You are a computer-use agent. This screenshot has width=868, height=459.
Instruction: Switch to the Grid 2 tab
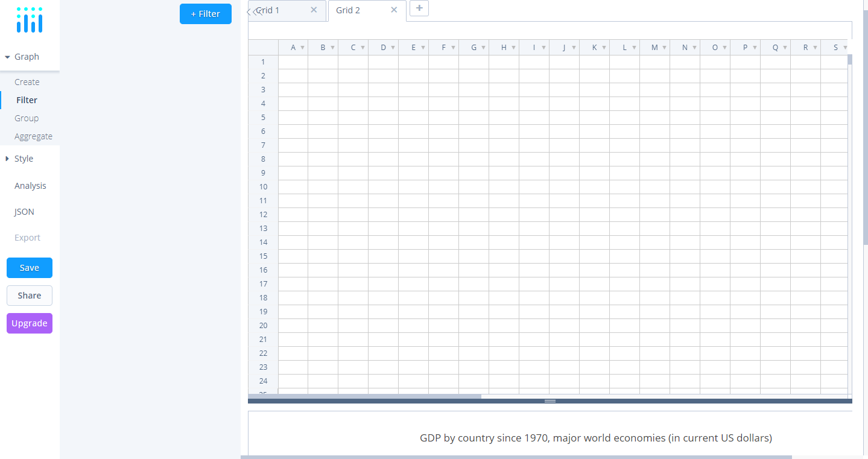367,10
